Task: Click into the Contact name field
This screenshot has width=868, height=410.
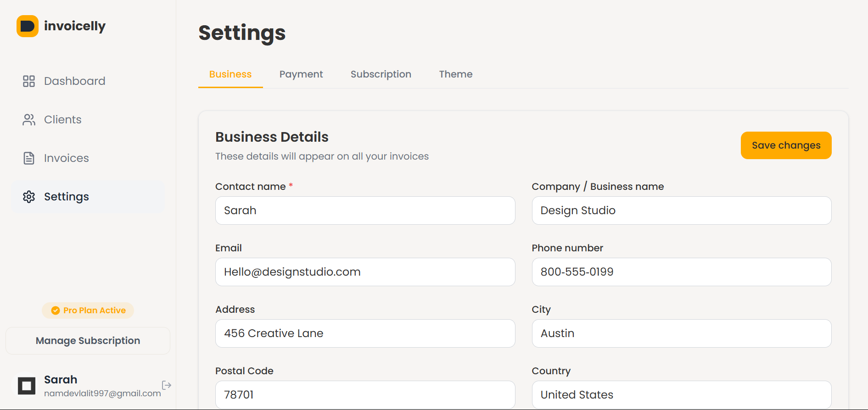Action: 365,211
